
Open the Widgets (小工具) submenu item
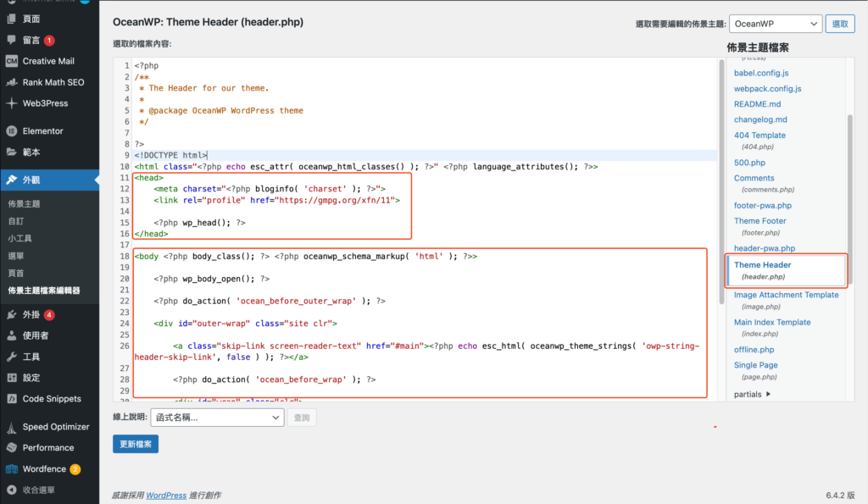pyautogui.click(x=20, y=238)
